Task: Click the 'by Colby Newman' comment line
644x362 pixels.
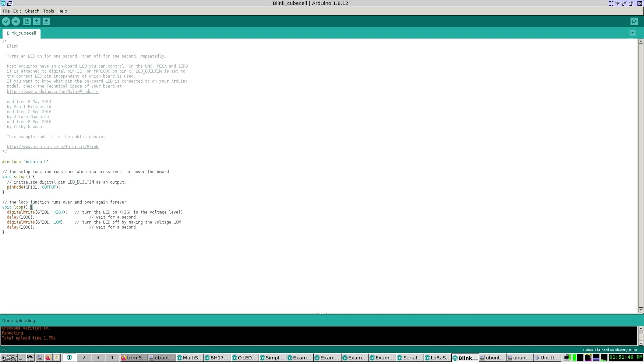Action: [24, 127]
